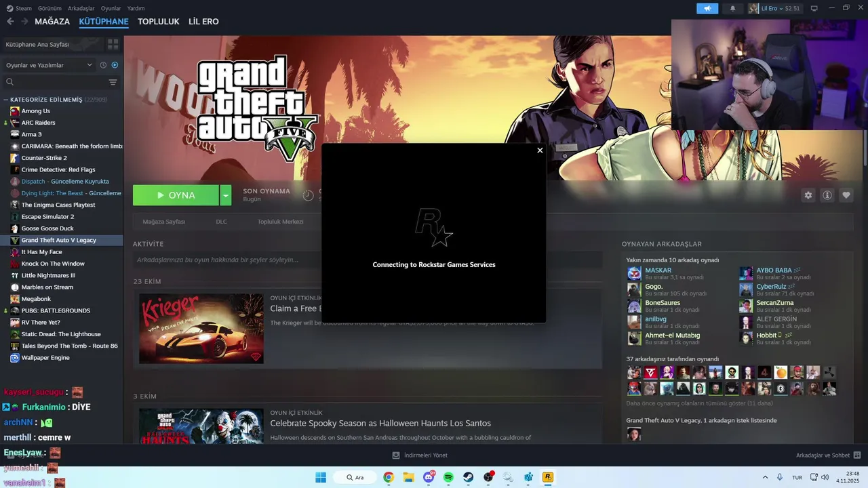868x488 pixels.
Task: Open the advanced filter lines icon
Action: 113,82
